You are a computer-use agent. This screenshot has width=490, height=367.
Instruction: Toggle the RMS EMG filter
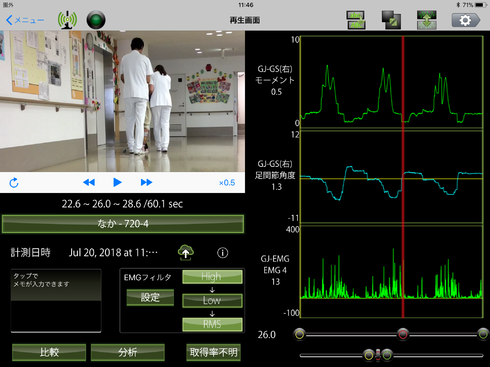pyautogui.click(x=212, y=324)
